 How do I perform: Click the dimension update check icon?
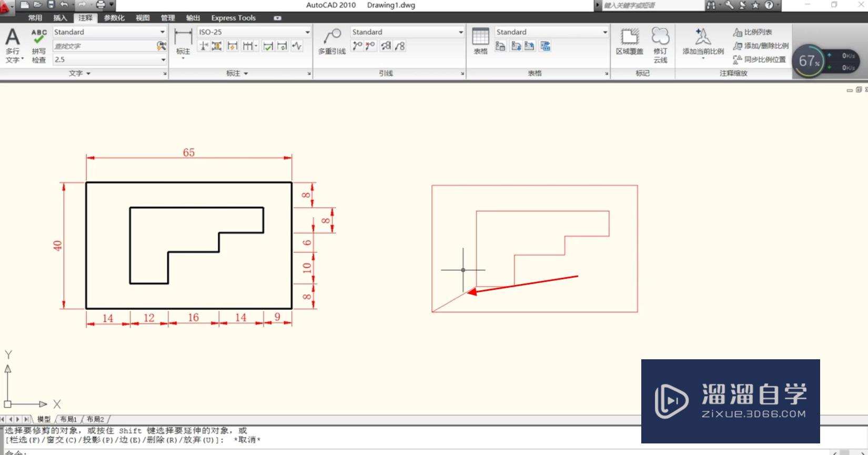(x=268, y=46)
